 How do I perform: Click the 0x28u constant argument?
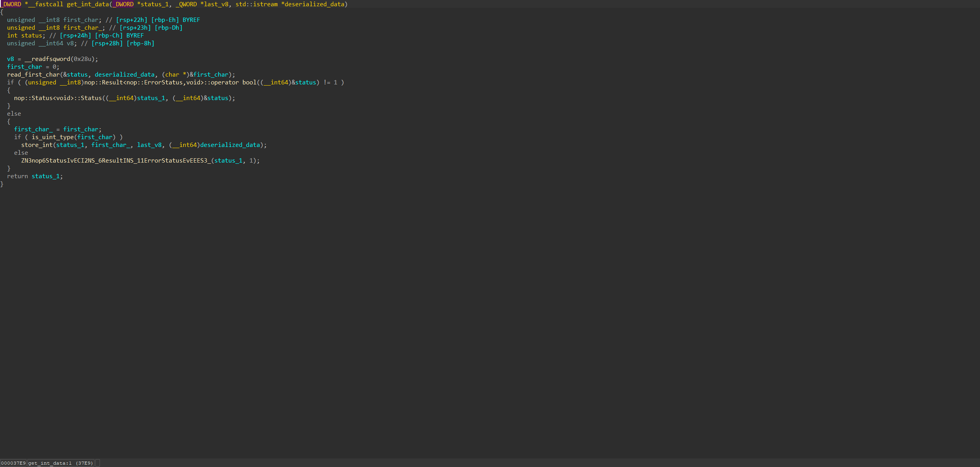pos(82,59)
